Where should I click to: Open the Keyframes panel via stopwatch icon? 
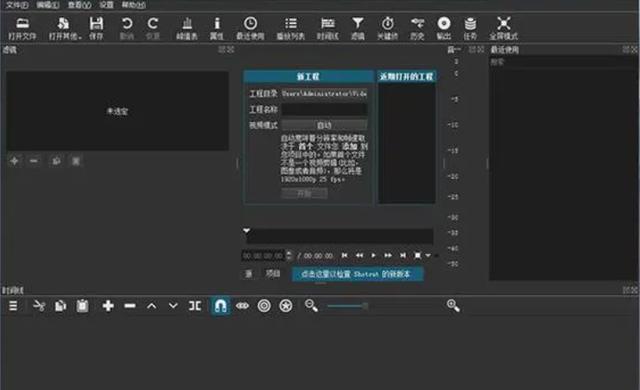387,28
